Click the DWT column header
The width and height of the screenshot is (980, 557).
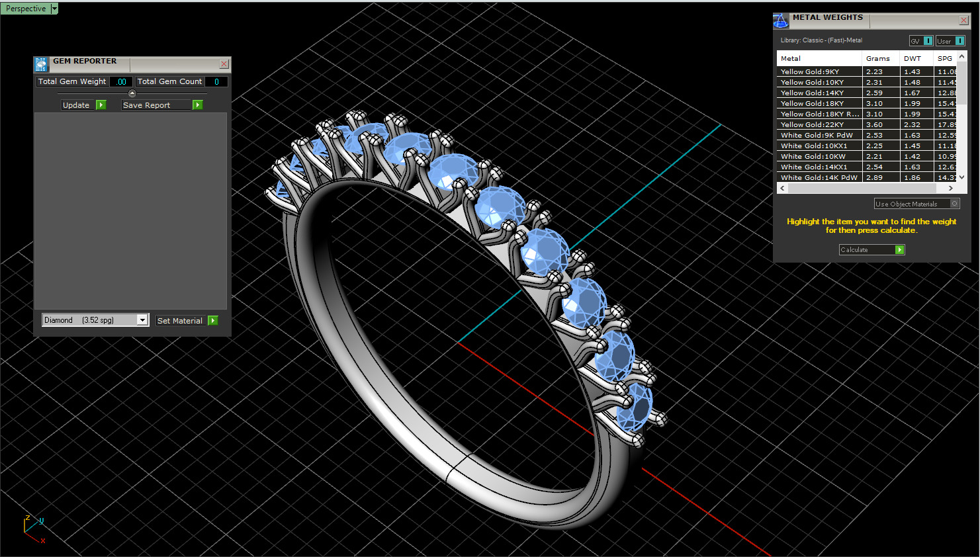[916, 59]
